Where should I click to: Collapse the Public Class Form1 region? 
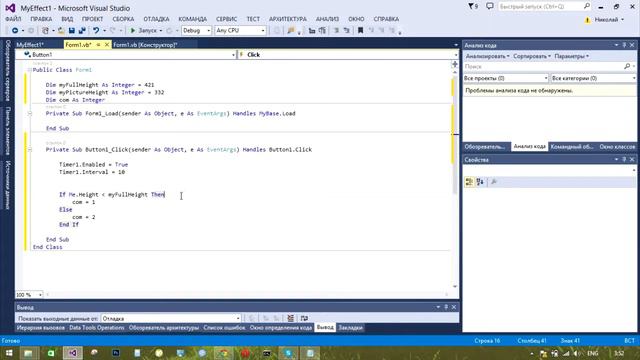pos(29,70)
